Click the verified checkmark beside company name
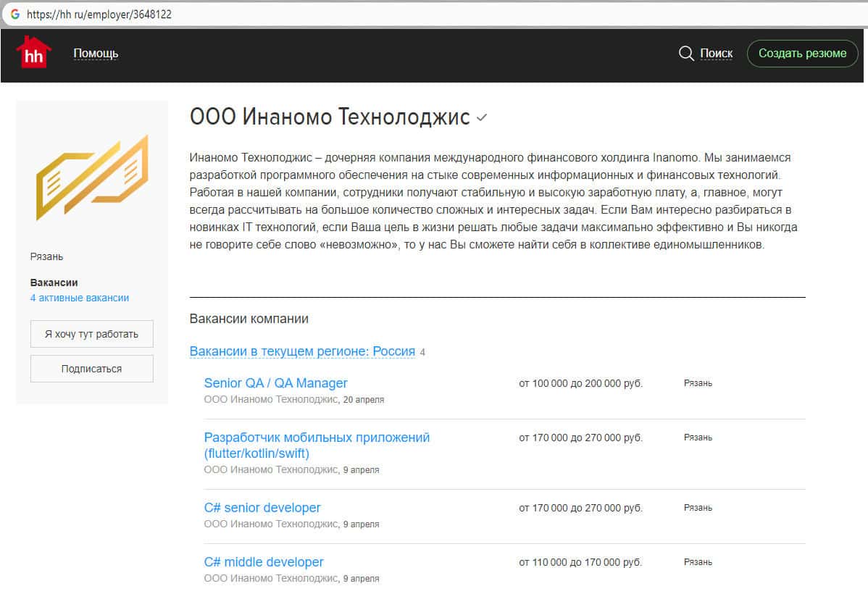 point(482,117)
